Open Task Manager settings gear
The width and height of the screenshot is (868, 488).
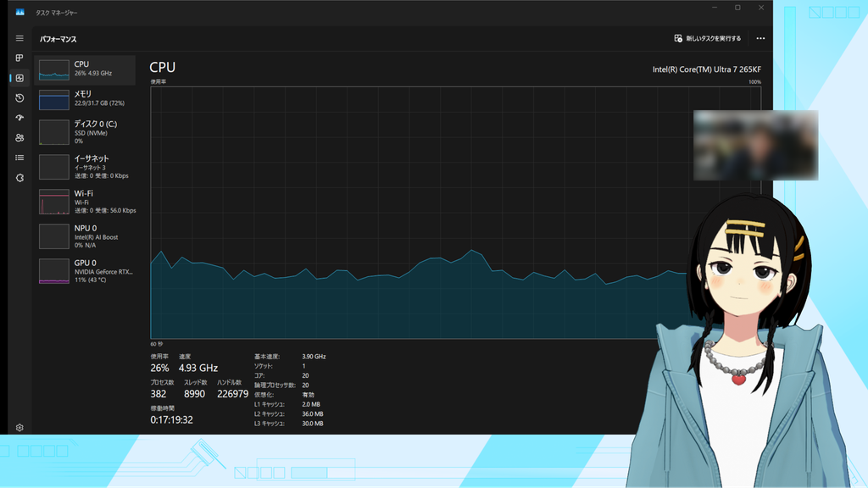(19, 427)
